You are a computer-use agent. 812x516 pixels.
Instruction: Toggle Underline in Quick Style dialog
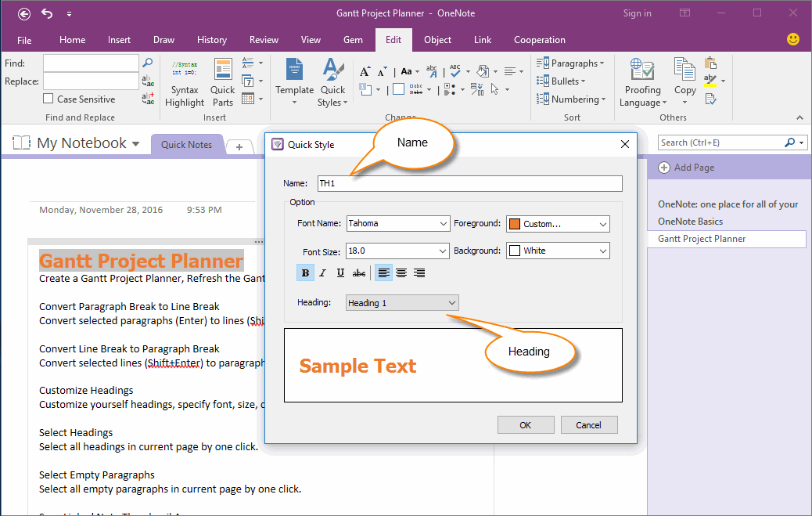click(x=340, y=272)
